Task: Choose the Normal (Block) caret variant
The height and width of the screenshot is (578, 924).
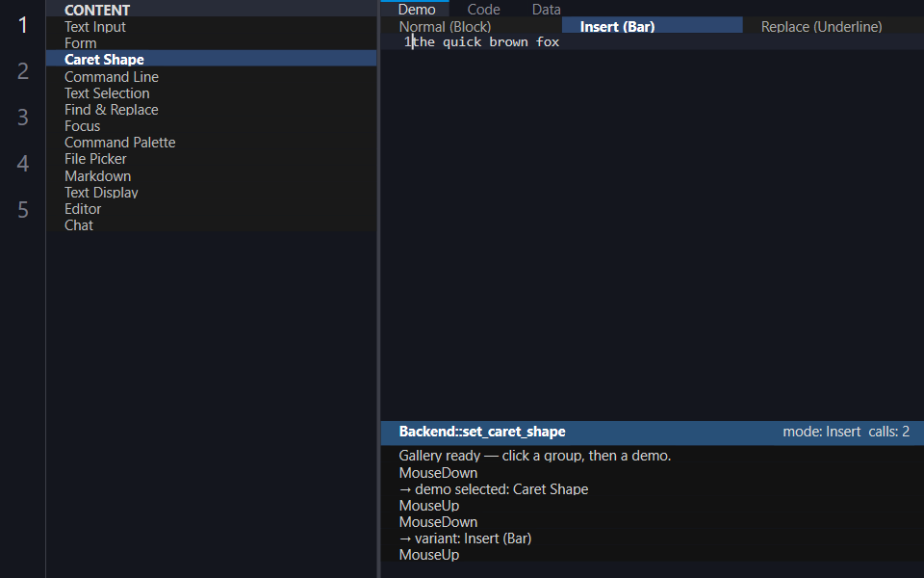Action: [x=472, y=27]
